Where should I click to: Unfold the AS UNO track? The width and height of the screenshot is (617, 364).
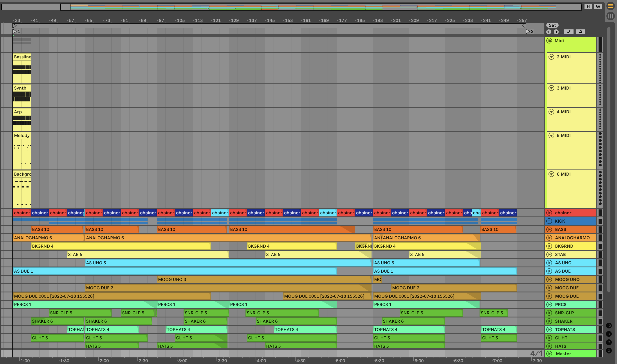click(x=549, y=263)
